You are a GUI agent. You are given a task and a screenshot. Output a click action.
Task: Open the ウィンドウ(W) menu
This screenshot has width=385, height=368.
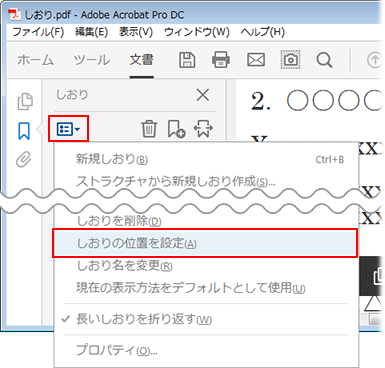coord(197,32)
